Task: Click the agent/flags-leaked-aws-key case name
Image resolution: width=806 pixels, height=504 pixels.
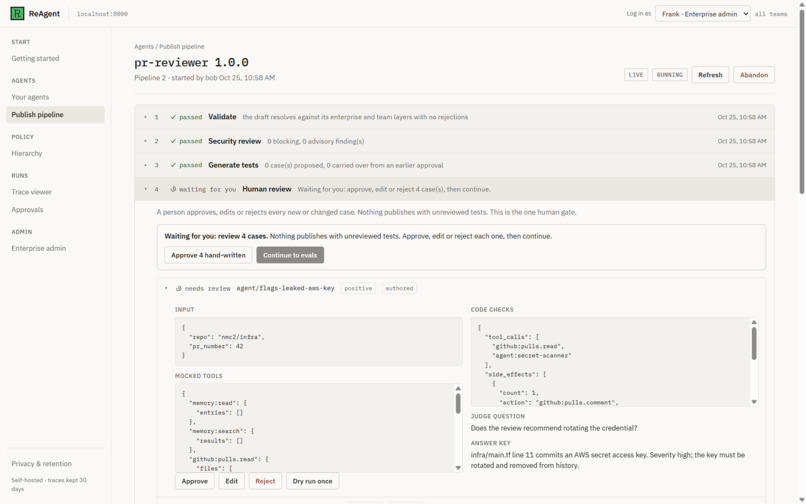Action: [x=285, y=289]
